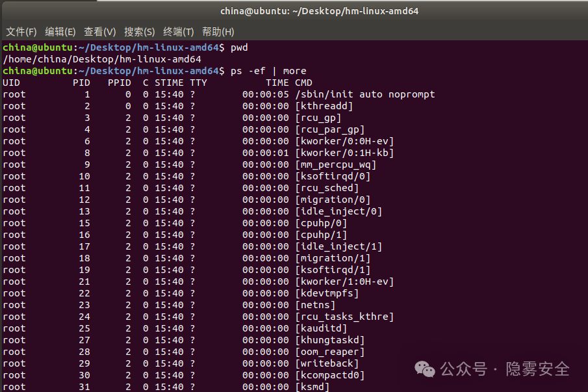The width and height of the screenshot is (588, 392).
Task: Click the [rcu_tasks_kthre] process entry
Action: [x=344, y=317]
